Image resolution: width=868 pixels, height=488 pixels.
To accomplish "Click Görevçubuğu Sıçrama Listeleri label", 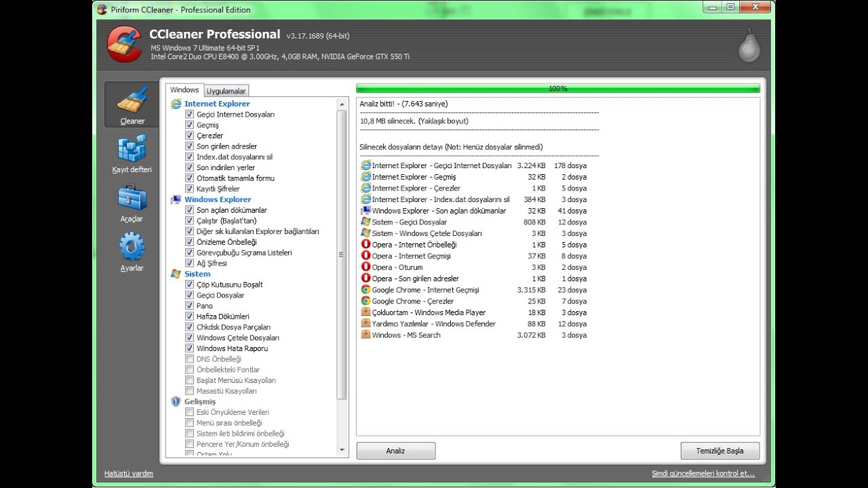I will coord(244,253).
